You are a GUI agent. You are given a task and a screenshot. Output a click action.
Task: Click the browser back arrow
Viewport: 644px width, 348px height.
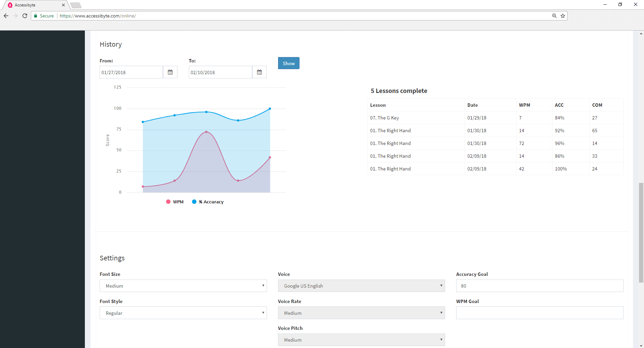click(6, 16)
